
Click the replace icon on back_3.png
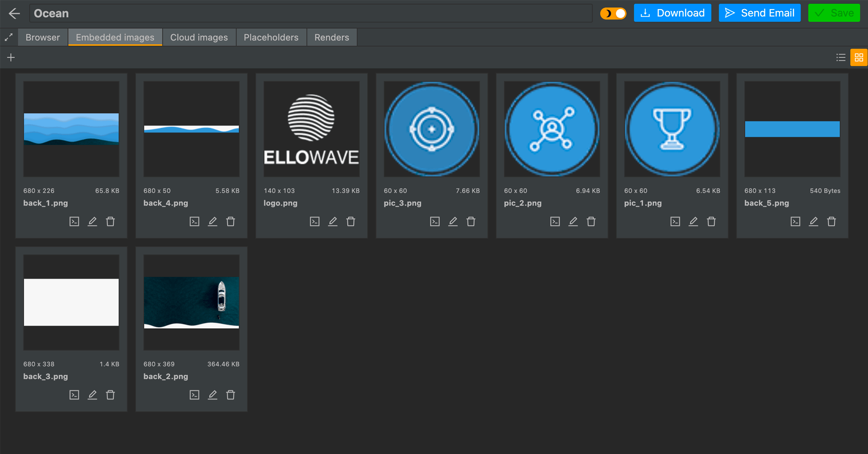click(x=74, y=395)
